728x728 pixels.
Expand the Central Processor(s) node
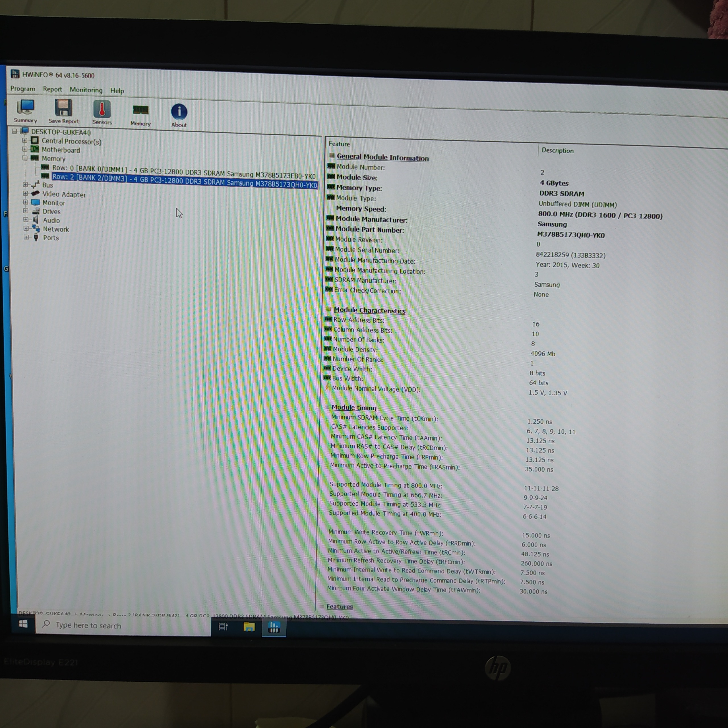pyautogui.click(x=25, y=140)
